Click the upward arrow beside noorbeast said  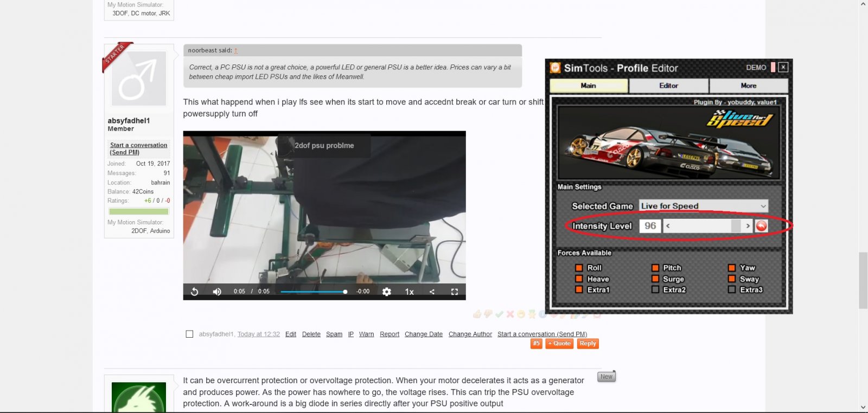[x=236, y=51]
